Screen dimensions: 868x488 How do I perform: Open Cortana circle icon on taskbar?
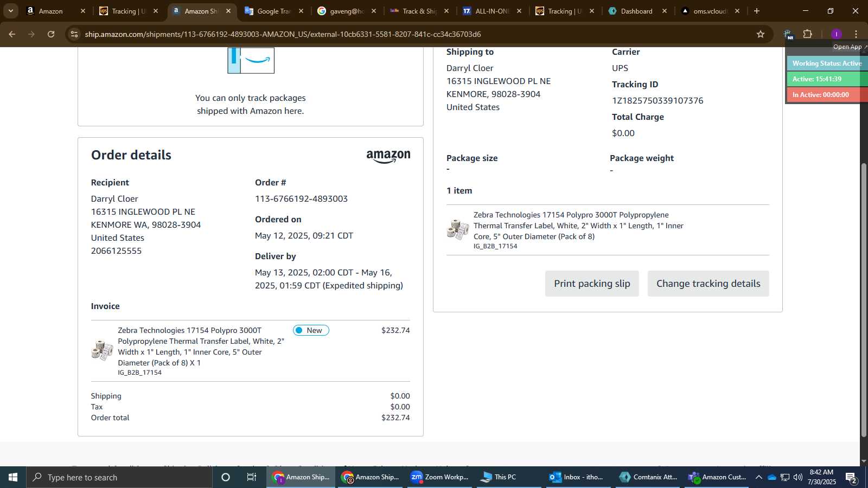click(x=226, y=477)
